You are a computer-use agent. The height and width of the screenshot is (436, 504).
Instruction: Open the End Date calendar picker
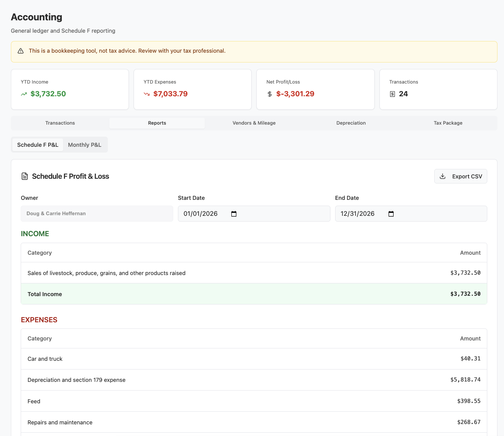click(391, 214)
